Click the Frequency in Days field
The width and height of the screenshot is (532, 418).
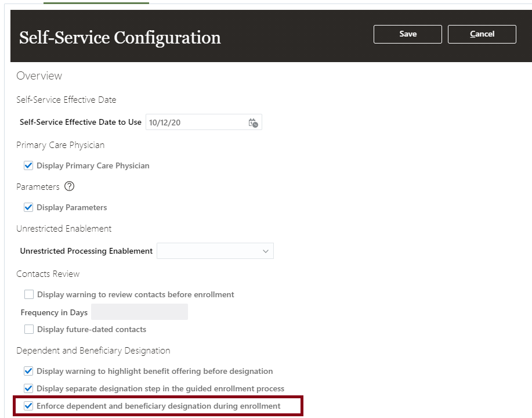tap(139, 312)
